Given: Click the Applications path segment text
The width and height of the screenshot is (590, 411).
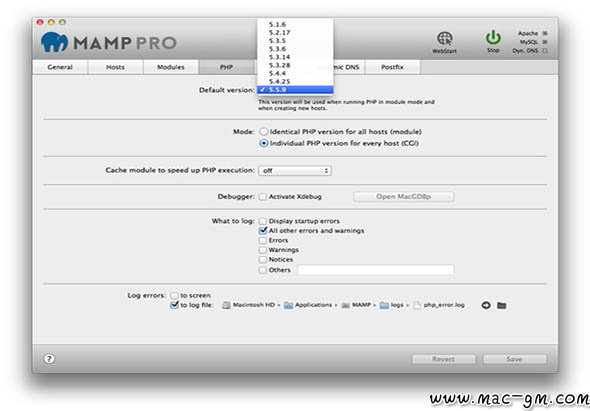Looking at the screenshot, I should (x=313, y=305).
